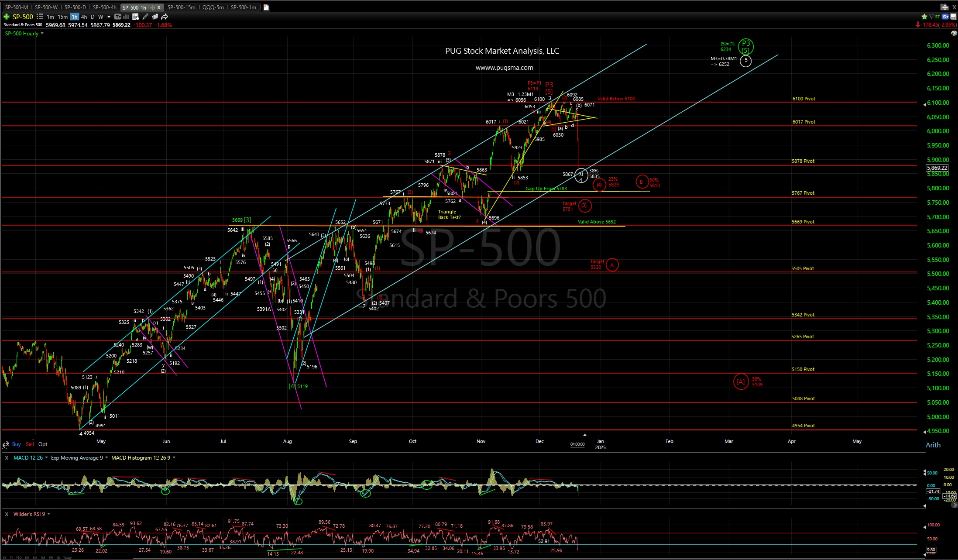
Task: Open the chart type icon on the toolbar
Action: click(x=117, y=17)
